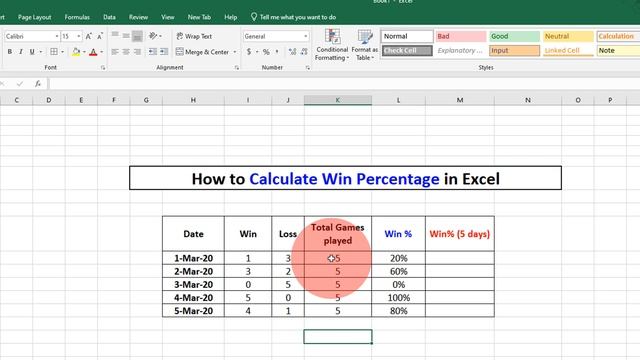Apply the Good cell style

(x=514, y=36)
